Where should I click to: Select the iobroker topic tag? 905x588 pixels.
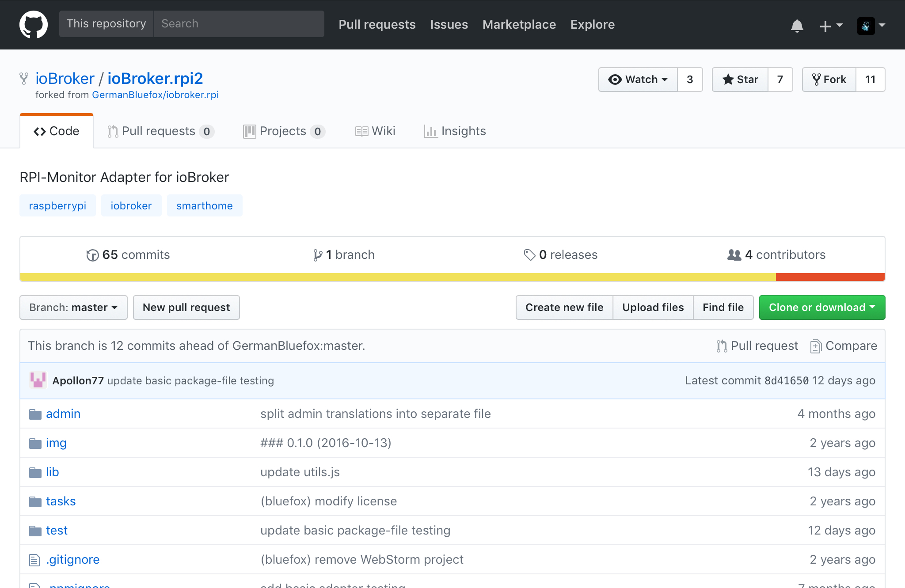(x=131, y=206)
